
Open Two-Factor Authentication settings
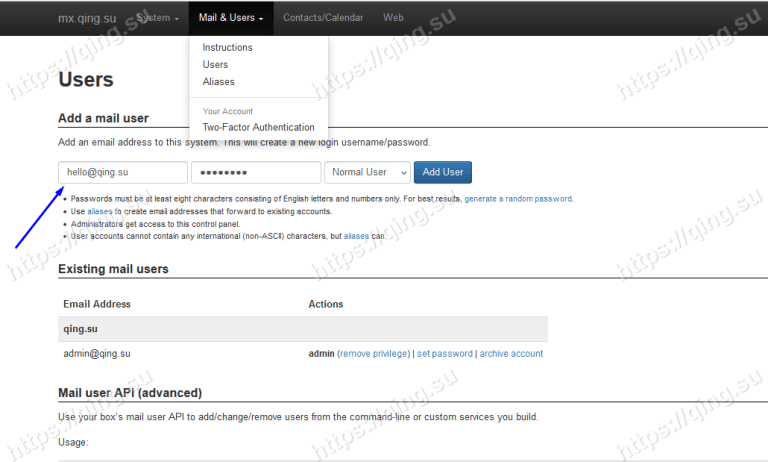258,127
